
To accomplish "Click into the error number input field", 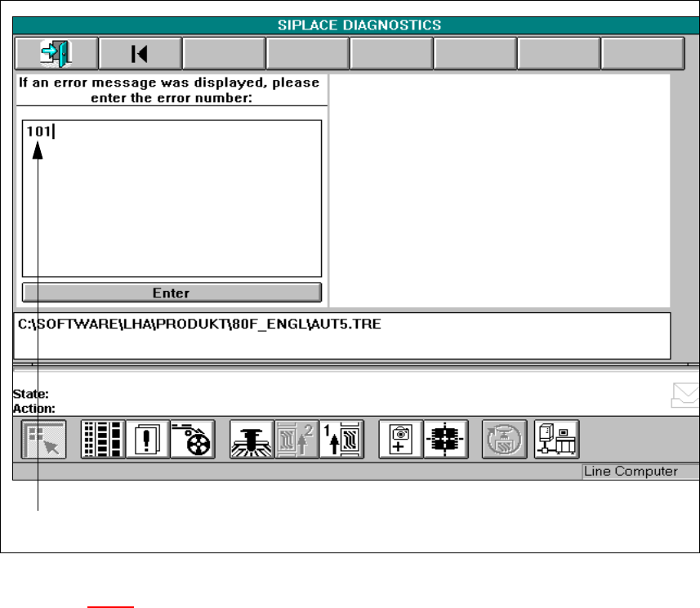I will pyautogui.click(x=172, y=199).
